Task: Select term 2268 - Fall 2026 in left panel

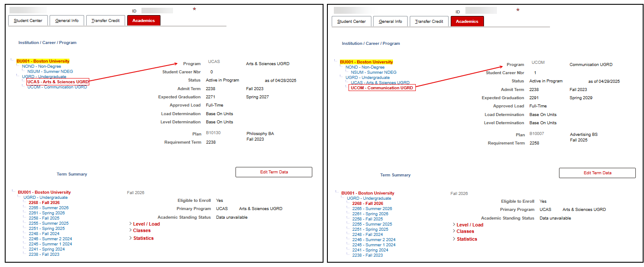Action: (x=44, y=203)
